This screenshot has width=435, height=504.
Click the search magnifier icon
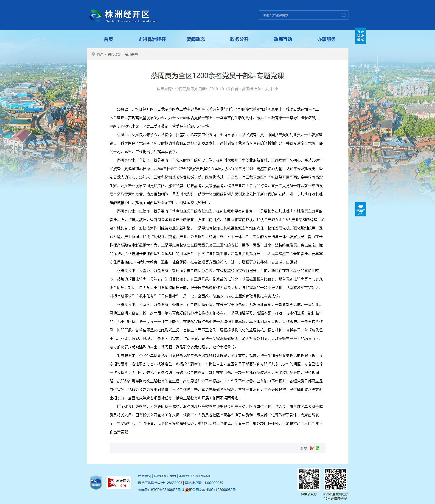(x=343, y=15)
